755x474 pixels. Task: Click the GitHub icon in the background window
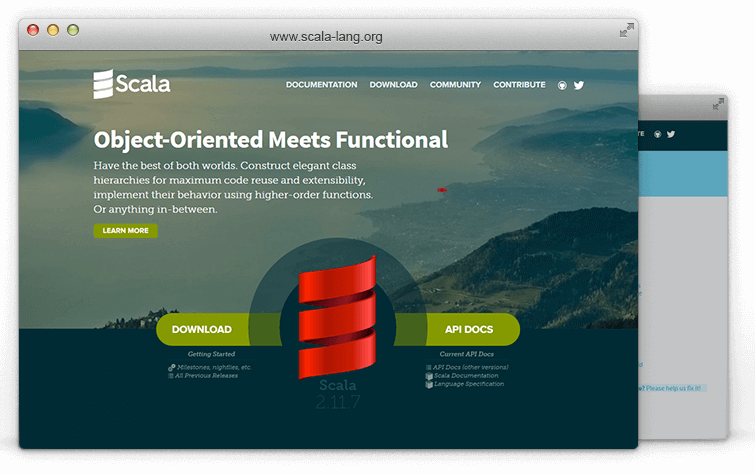pos(657,133)
